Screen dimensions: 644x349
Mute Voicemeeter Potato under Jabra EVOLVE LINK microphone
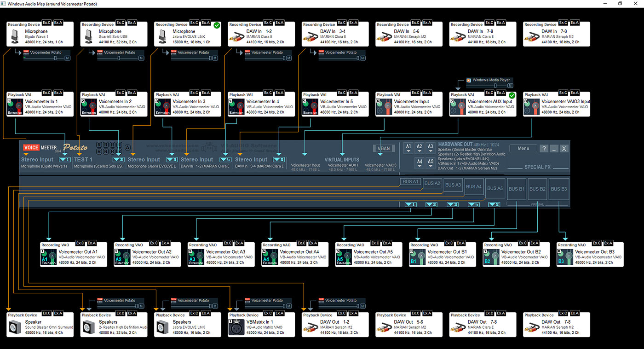tap(215, 58)
